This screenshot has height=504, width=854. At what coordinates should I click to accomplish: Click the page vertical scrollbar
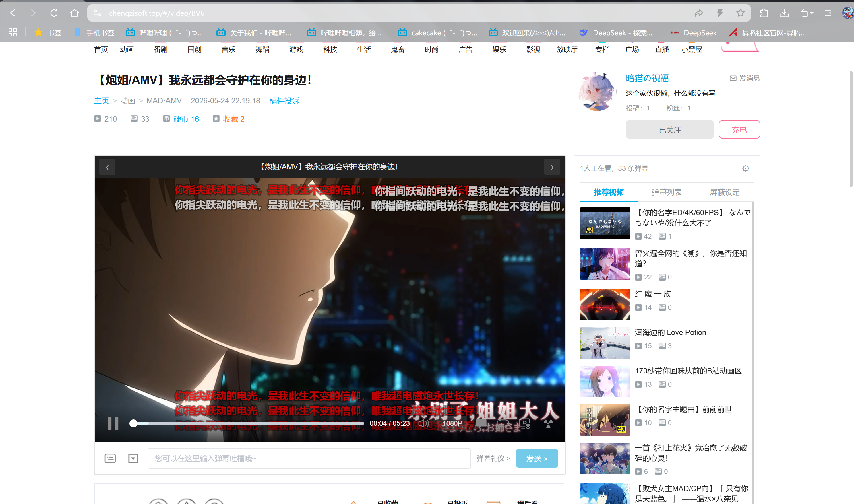pyautogui.click(x=851, y=129)
